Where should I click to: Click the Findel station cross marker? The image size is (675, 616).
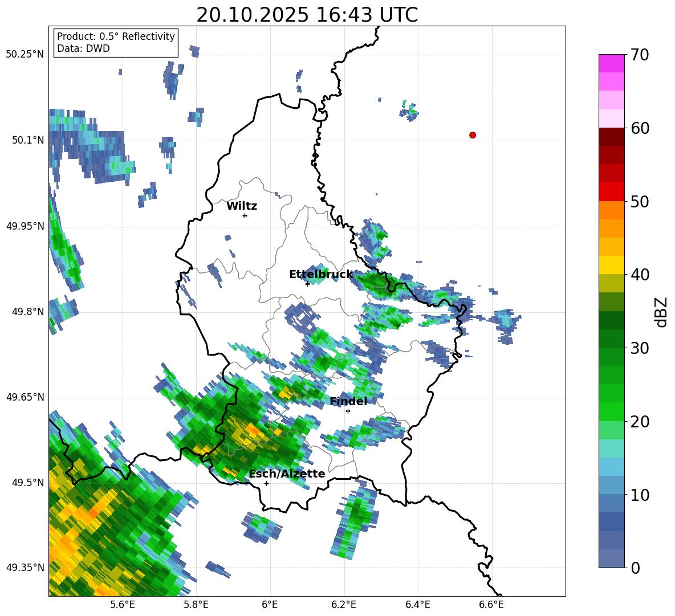[x=348, y=411]
